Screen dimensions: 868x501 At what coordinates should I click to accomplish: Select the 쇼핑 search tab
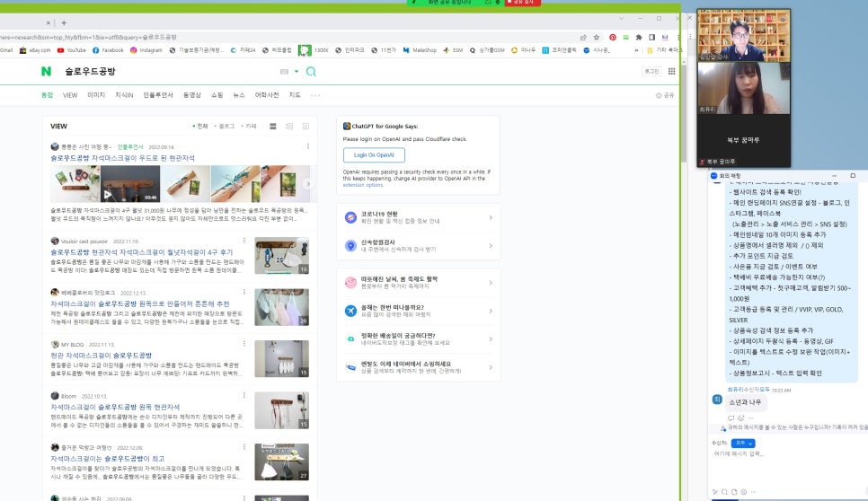[x=217, y=95]
